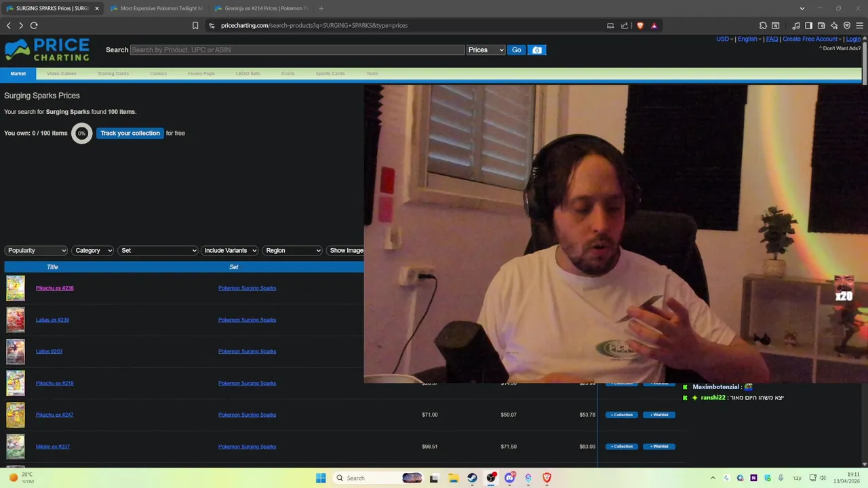Viewport: 868px width, 488px height.
Task: Go back with browser back arrow
Action: pyautogui.click(x=8, y=26)
